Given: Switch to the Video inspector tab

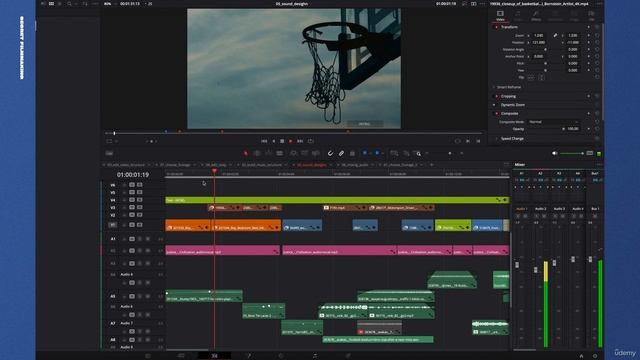Looking at the screenshot, I should click(500, 16).
